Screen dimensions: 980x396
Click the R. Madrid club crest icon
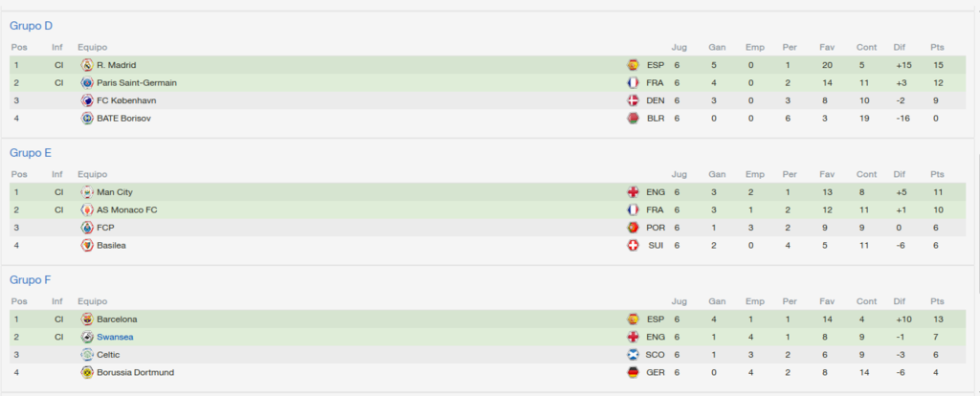pos(87,65)
